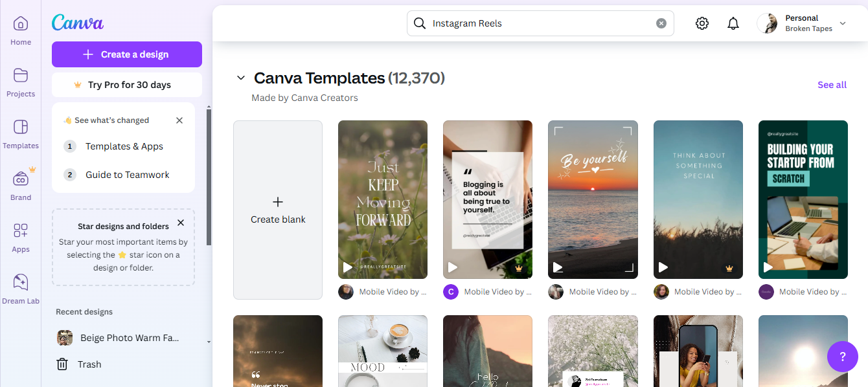Click Recent designs heading
The image size is (868, 387).
pyautogui.click(x=84, y=312)
